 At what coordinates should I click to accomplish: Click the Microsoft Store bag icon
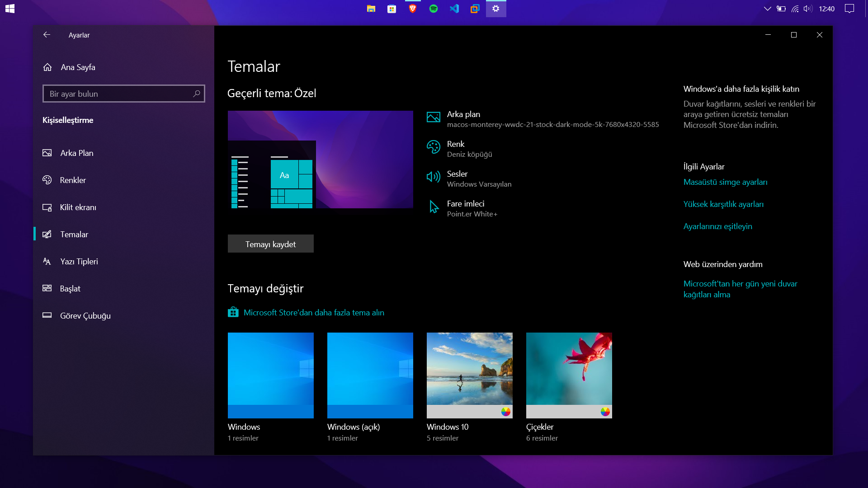[233, 312]
